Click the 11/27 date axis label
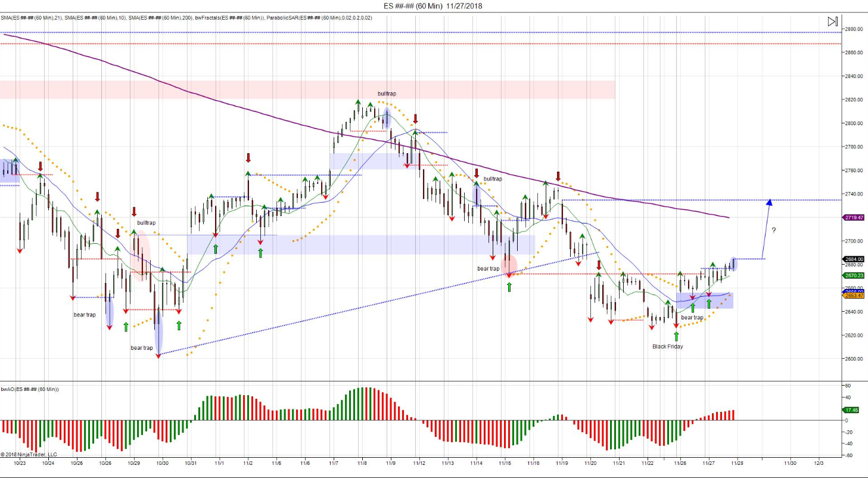 point(709,463)
